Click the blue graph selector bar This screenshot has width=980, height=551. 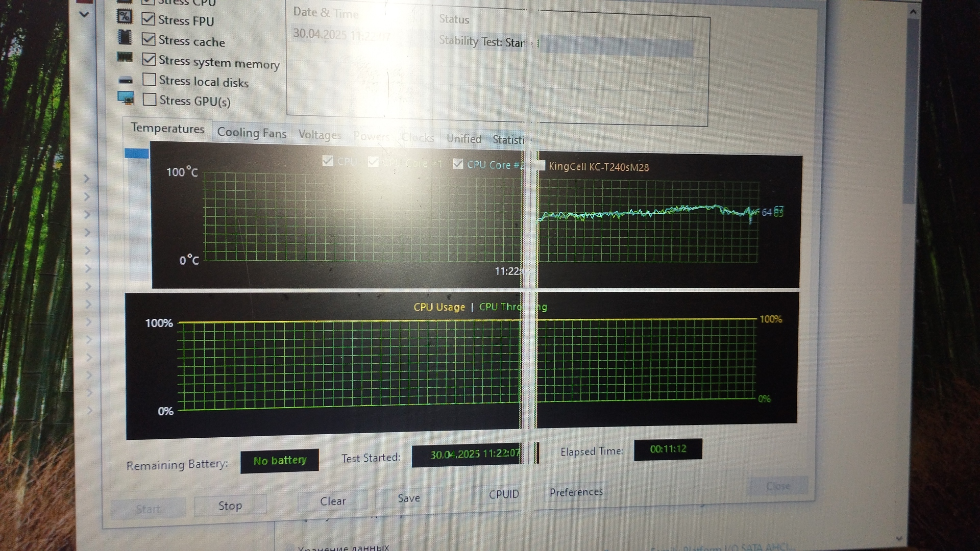pos(136,154)
